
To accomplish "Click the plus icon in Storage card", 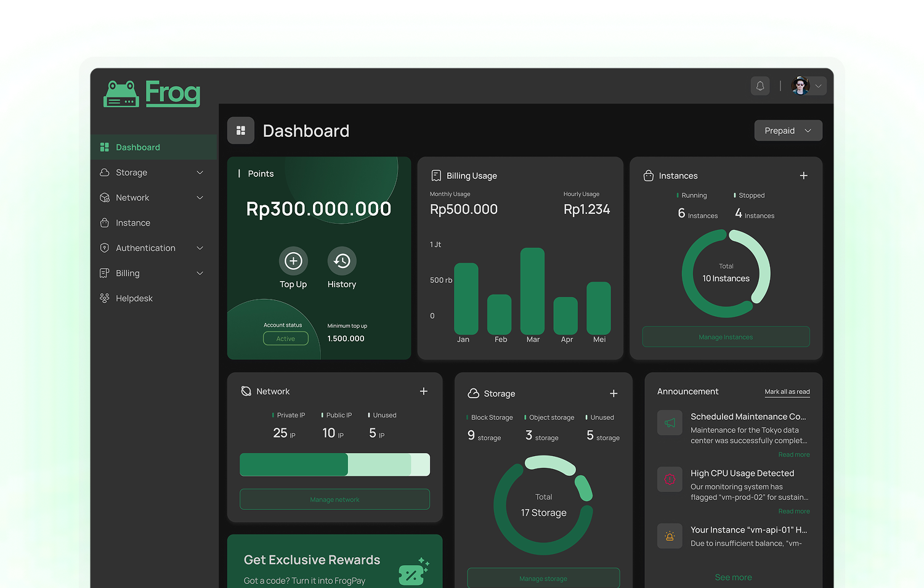I will (614, 394).
